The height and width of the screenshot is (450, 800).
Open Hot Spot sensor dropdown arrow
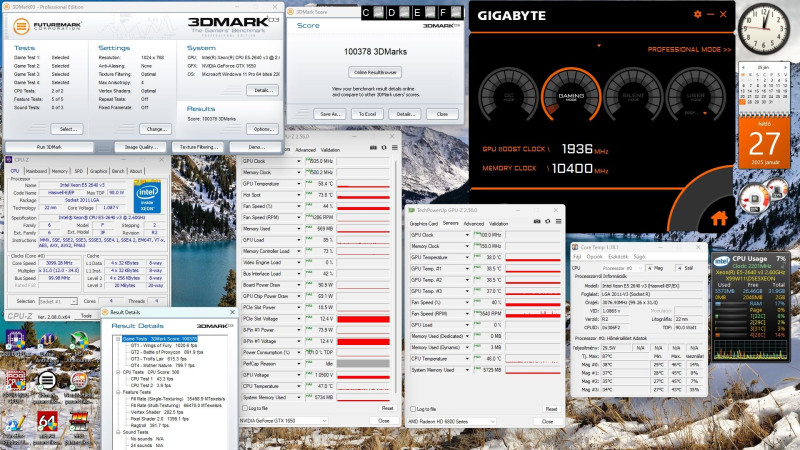tap(299, 195)
